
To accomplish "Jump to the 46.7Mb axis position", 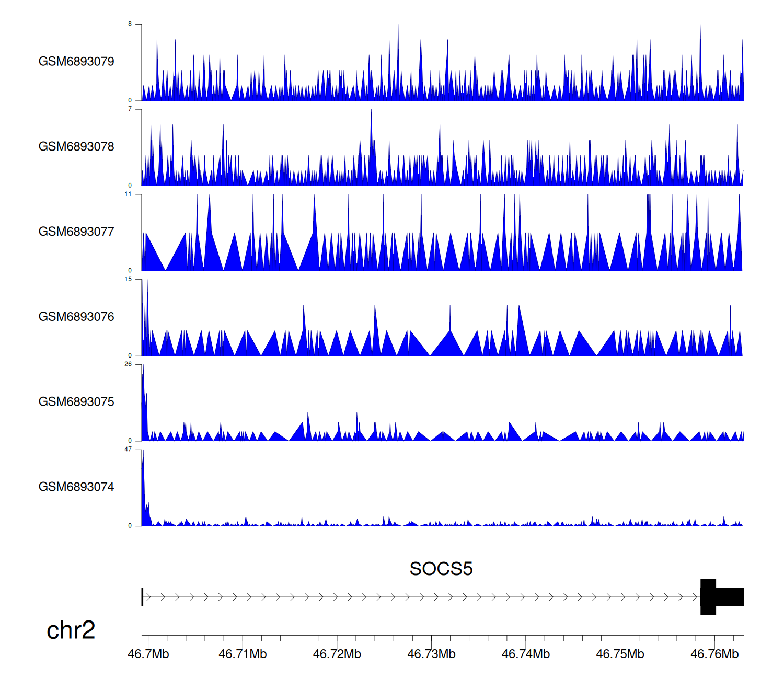I will pyautogui.click(x=148, y=654).
